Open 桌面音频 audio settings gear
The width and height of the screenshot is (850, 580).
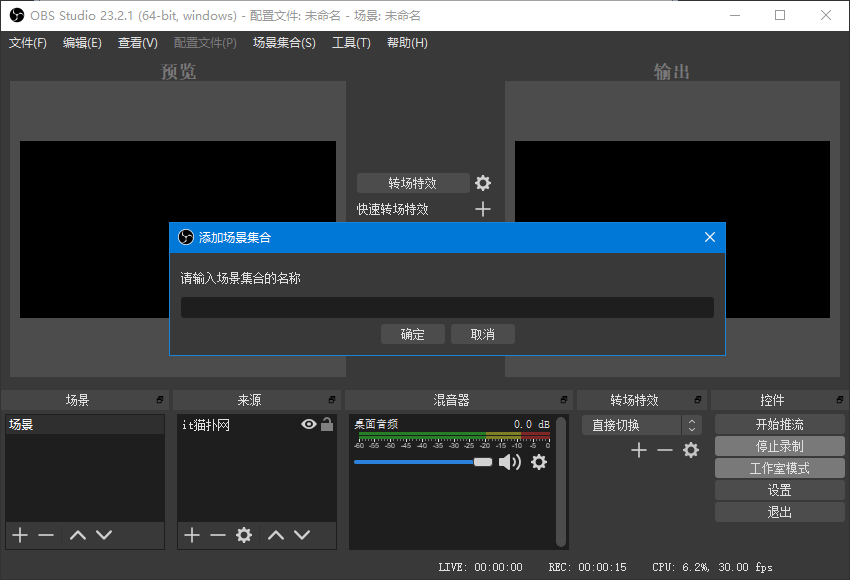click(539, 462)
